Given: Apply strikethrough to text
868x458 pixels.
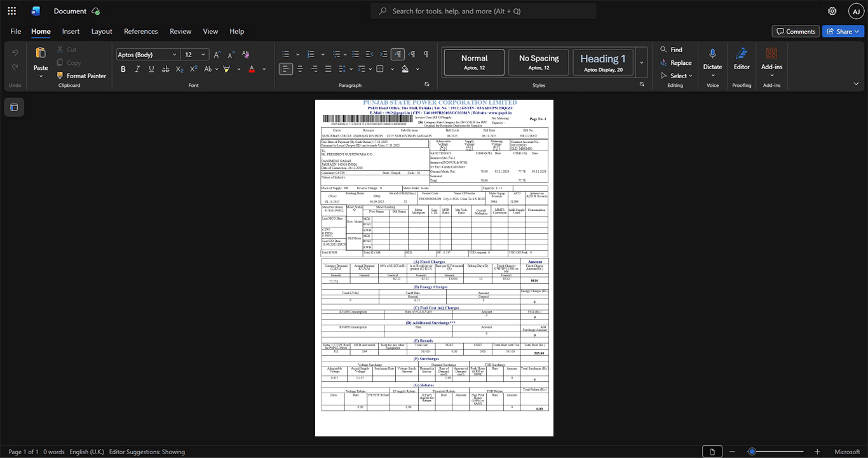Looking at the screenshot, I should 166,69.
